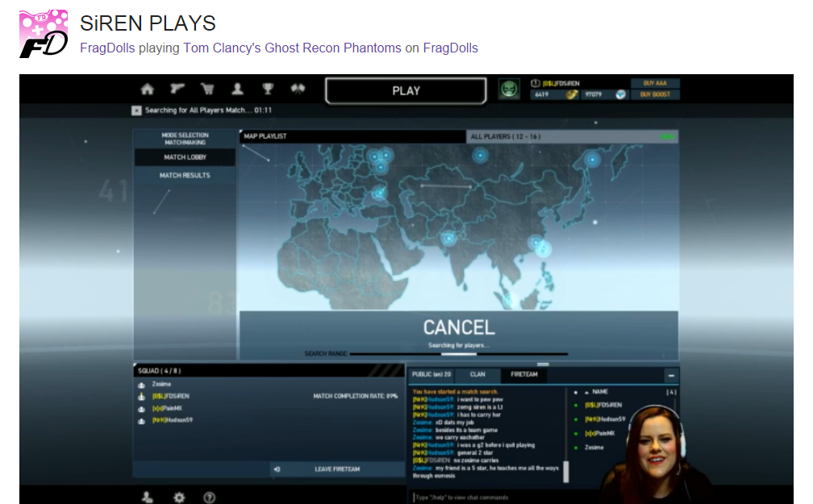Select Zosime in fireteam name list

click(x=594, y=448)
